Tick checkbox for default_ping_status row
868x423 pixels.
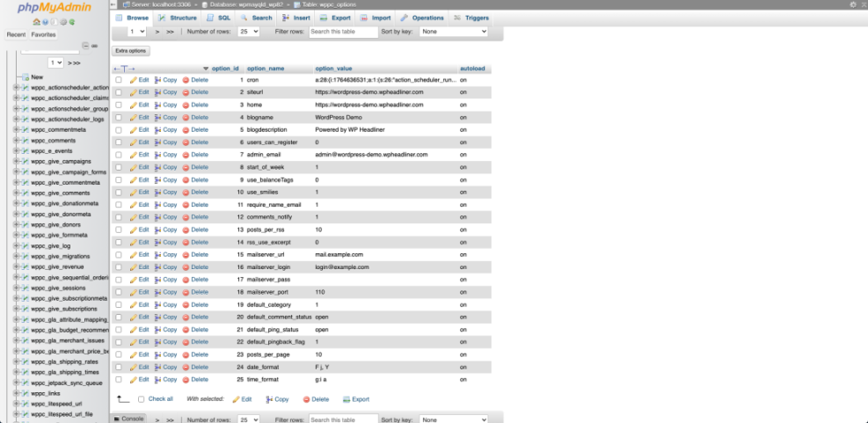(x=119, y=330)
